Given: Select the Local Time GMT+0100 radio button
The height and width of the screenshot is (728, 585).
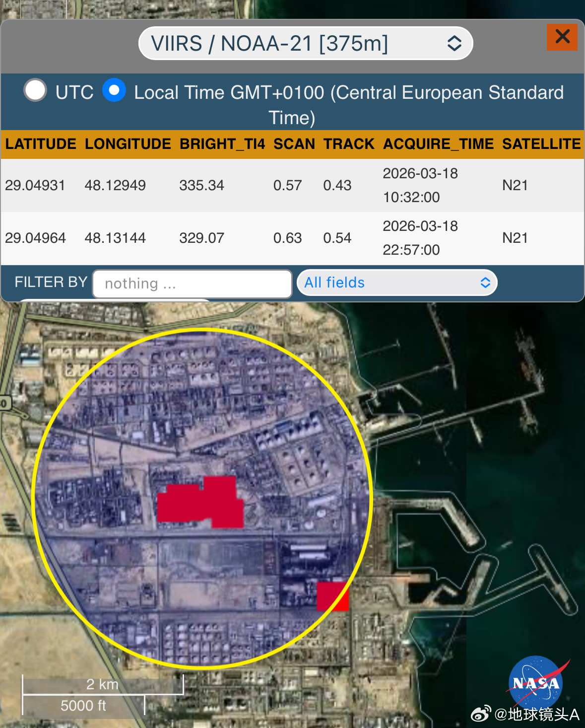Looking at the screenshot, I should (x=114, y=90).
